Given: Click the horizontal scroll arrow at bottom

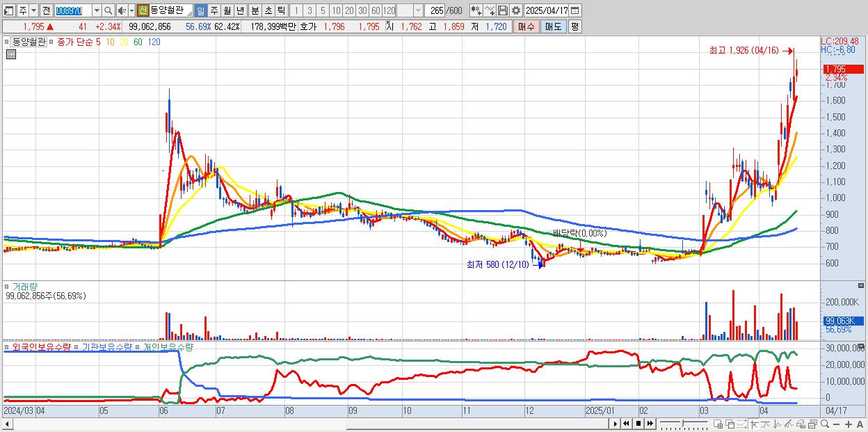Looking at the screenshot, I should tap(7, 424).
